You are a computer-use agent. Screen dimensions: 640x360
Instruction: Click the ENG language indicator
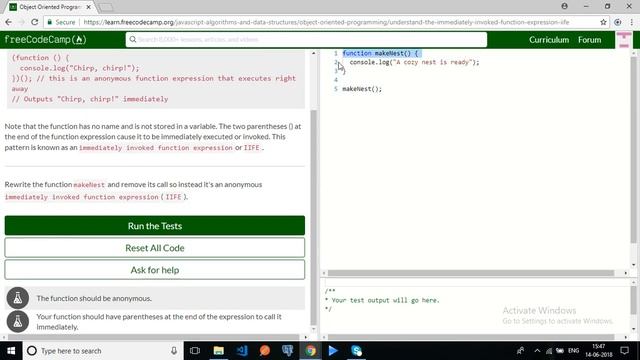[573, 351]
